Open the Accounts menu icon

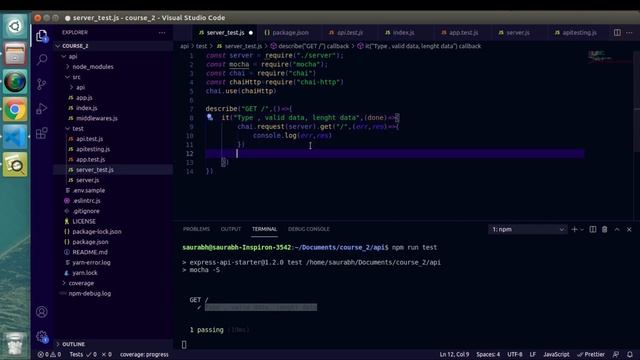point(42,312)
